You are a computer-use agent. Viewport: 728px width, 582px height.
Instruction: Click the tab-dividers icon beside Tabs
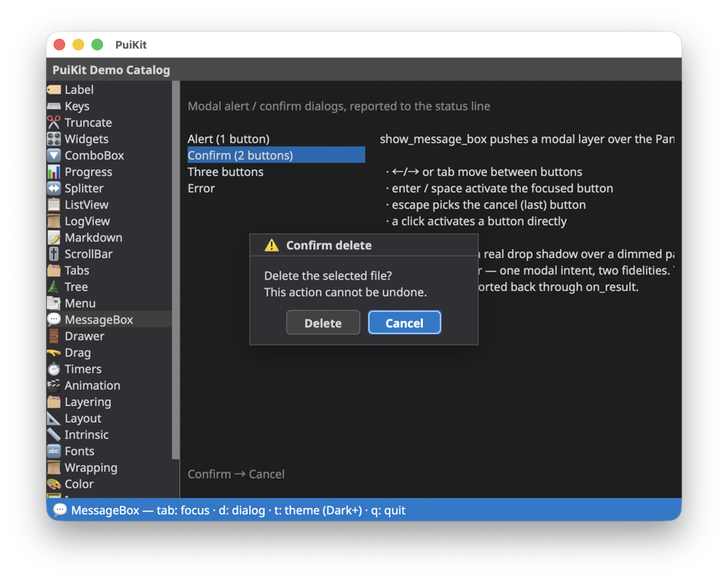click(53, 270)
